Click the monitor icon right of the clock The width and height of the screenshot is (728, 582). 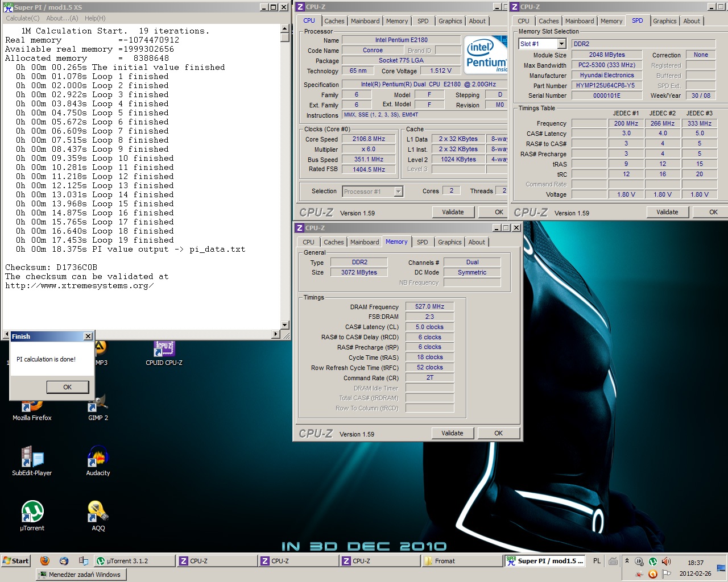[x=721, y=567]
